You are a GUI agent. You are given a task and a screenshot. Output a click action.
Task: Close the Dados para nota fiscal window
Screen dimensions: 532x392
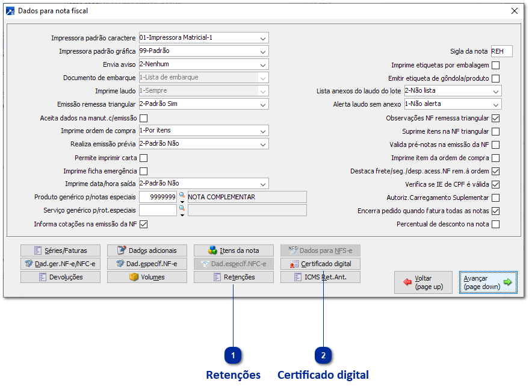coord(515,11)
